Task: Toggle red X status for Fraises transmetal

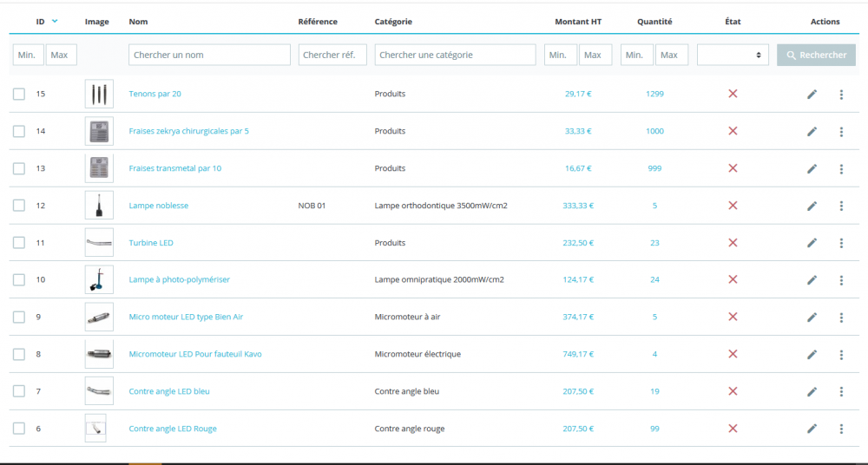Action: [733, 168]
